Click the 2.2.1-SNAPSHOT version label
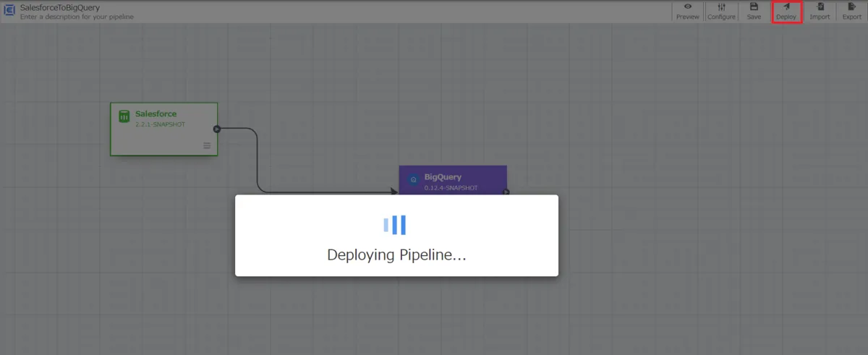Screen dimensions: 868x355 [160, 124]
